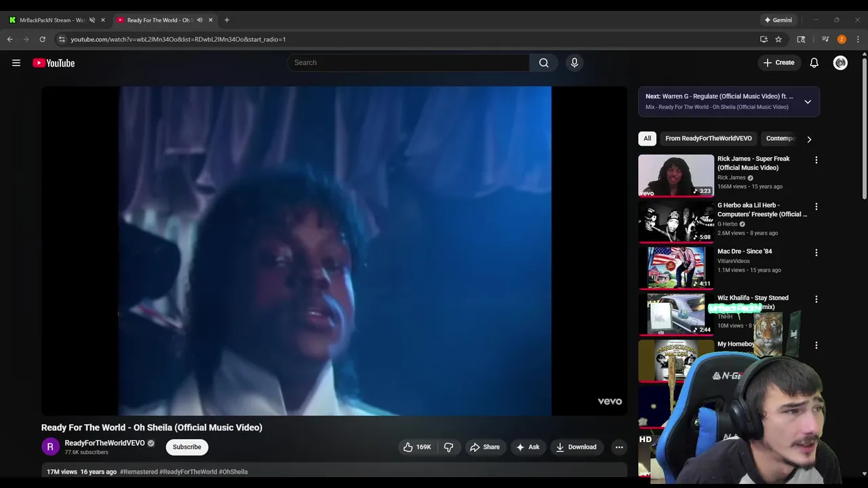This screenshot has width=868, height=488.
Task: Open the notifications bell
Action: pyautogui.click(x=814, y=63)
